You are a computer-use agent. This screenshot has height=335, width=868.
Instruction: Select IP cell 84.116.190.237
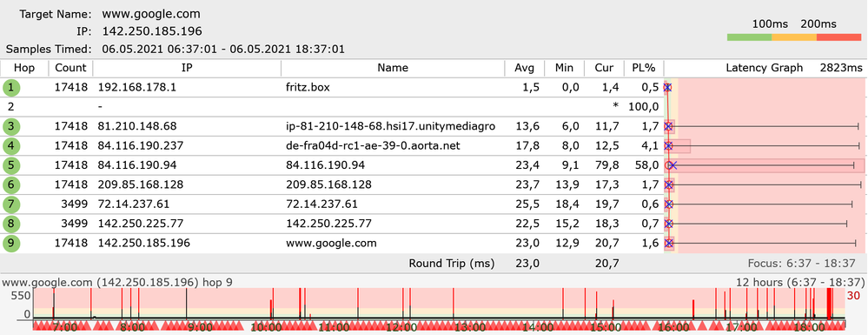coord(141,146)
